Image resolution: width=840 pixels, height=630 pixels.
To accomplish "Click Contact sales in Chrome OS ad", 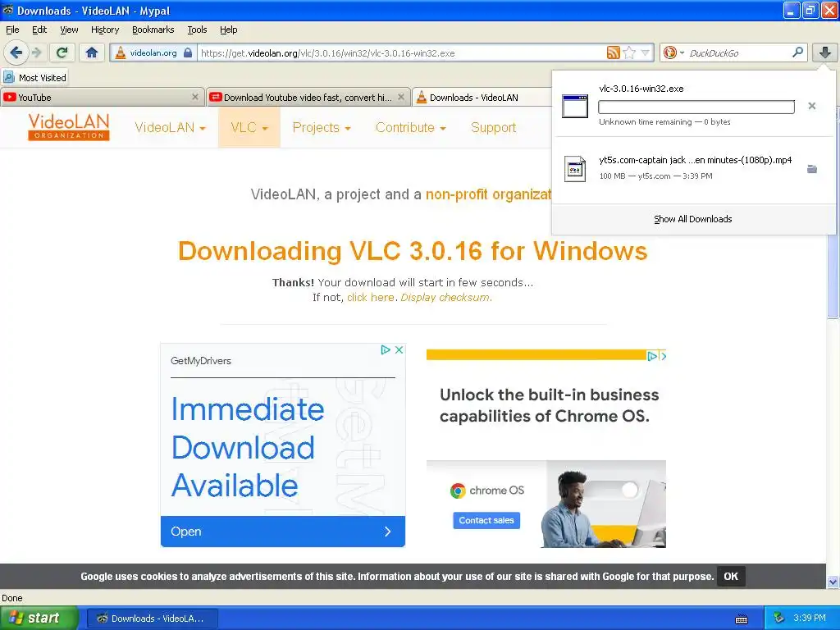I will click(486, 520).
